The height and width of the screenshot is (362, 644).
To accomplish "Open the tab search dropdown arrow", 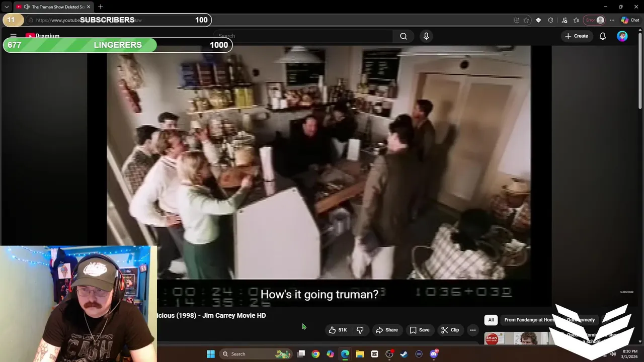I will tap(7, 7).
